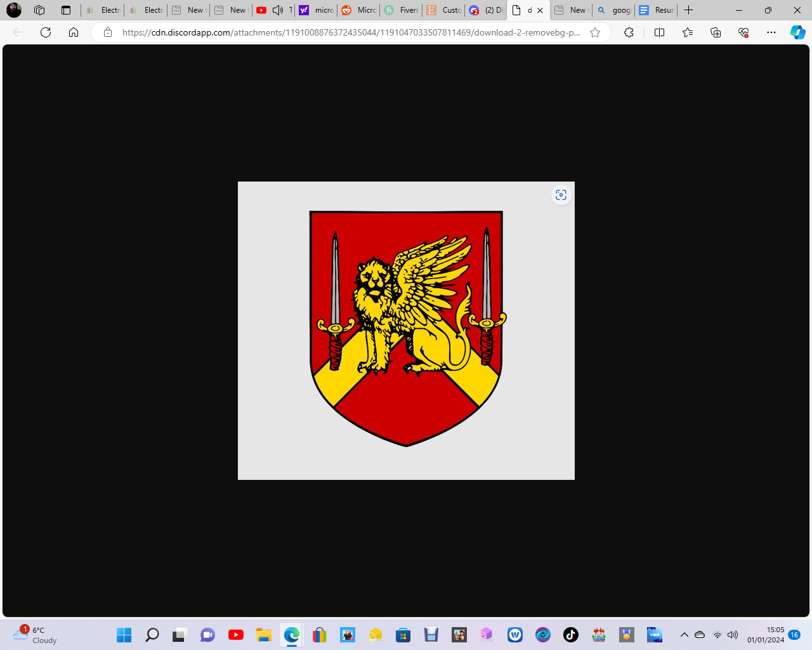Open the Favorites list
This screenshot has height=650, width=812.
point(688,32)
